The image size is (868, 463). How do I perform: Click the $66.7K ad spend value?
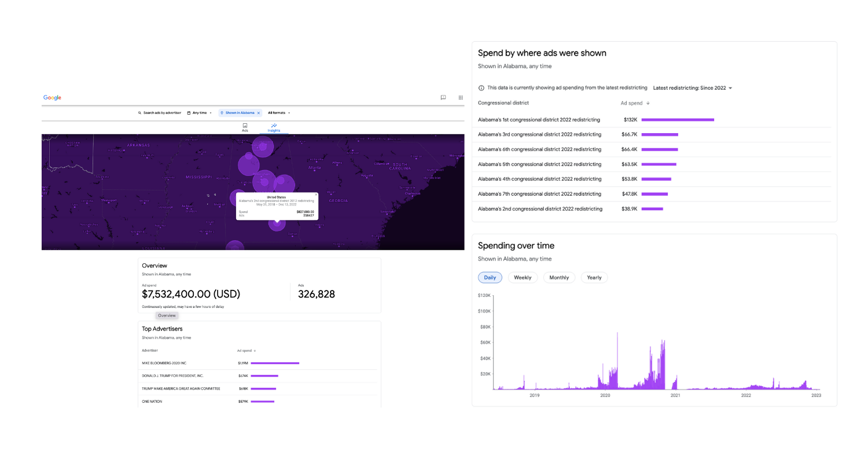point(629,134)
